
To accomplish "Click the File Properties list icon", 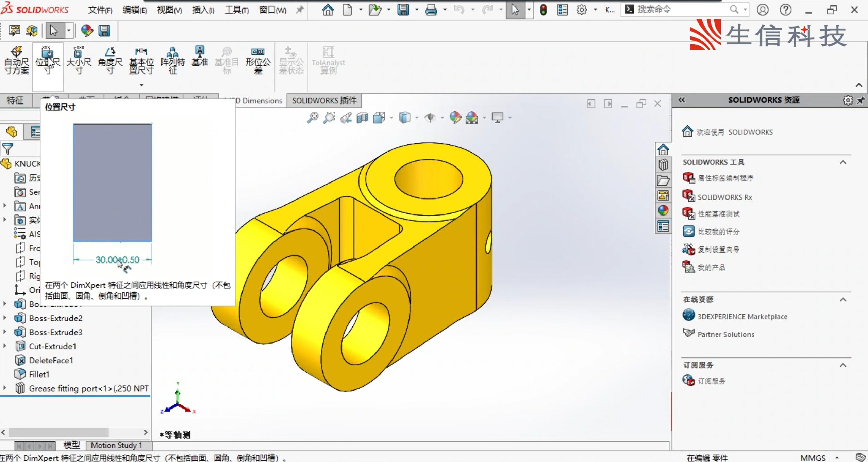I will pos(563,10).
